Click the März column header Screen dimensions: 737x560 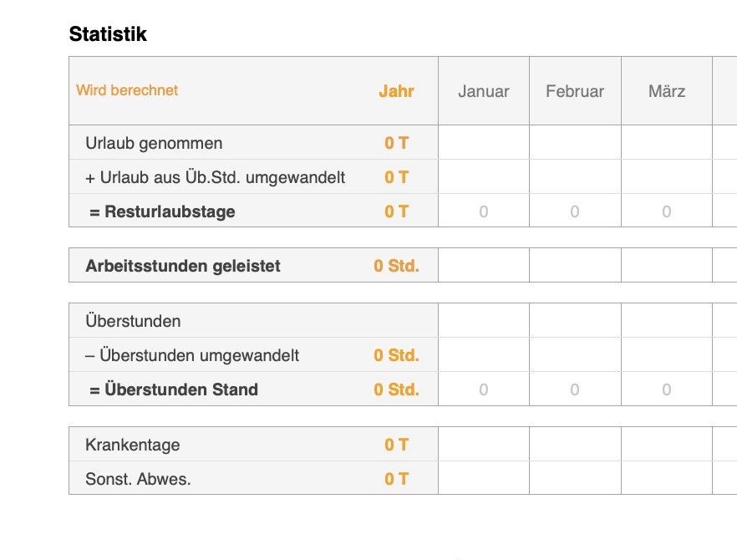tap(666, 91)
